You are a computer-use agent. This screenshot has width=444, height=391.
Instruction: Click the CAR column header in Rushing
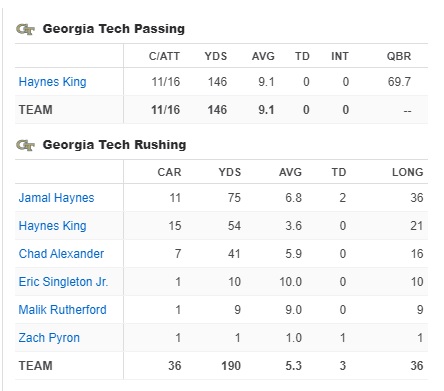click(x=169, y=172)
